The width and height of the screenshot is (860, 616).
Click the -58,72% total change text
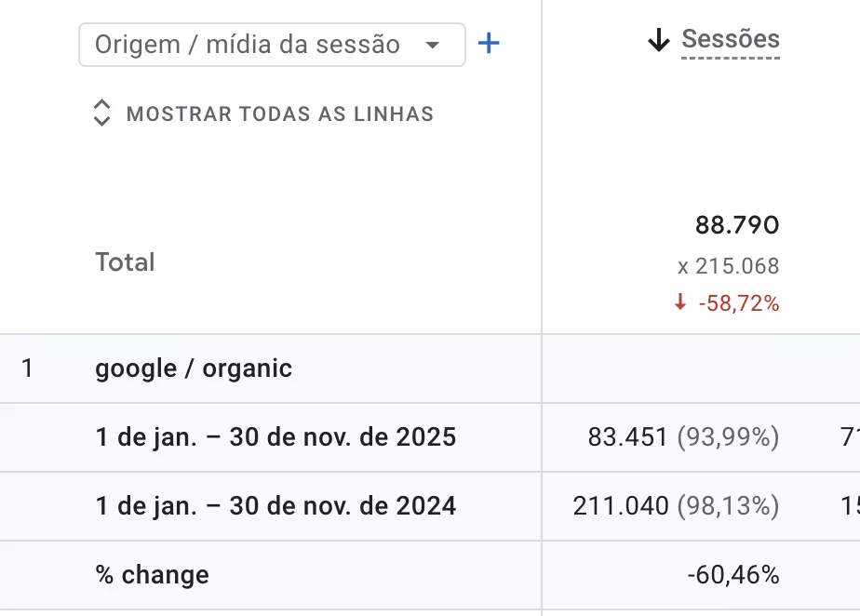(739, 303)
